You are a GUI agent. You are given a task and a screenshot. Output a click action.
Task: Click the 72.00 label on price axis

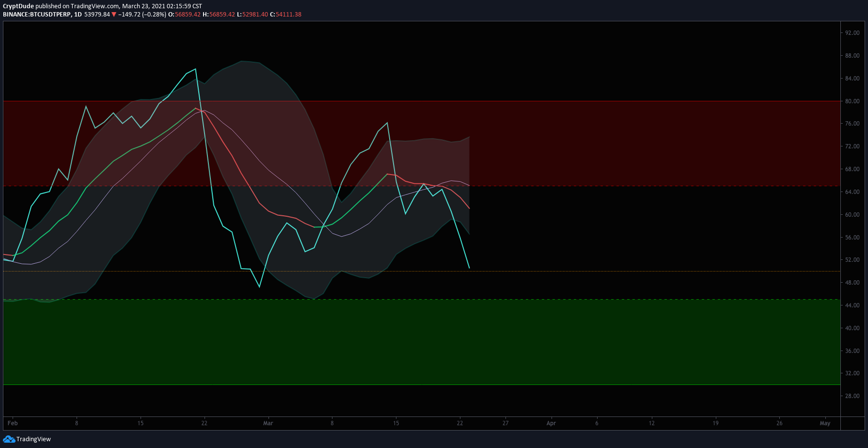coord(852,146)
